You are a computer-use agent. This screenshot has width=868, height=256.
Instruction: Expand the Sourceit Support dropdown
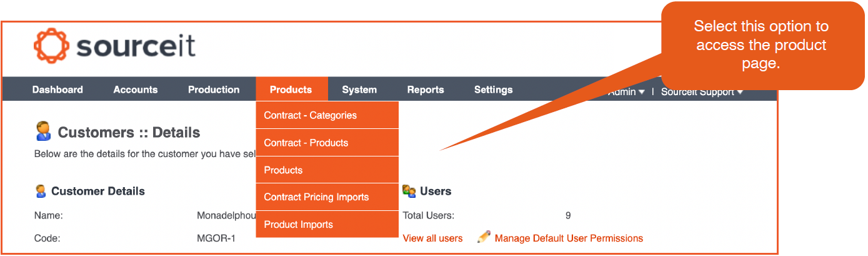click(x=740, y=92)
